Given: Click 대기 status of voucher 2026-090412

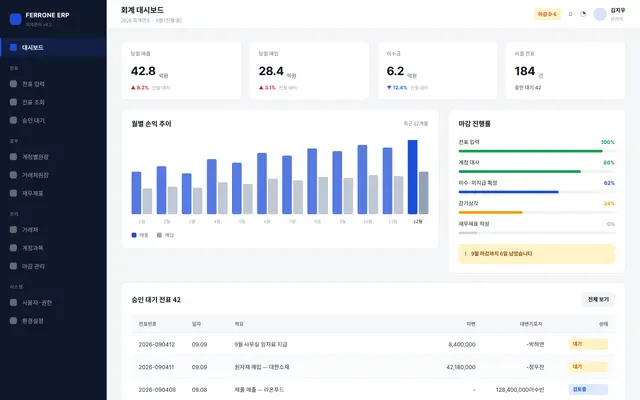Looking at the screenshot, I should 588,344.
